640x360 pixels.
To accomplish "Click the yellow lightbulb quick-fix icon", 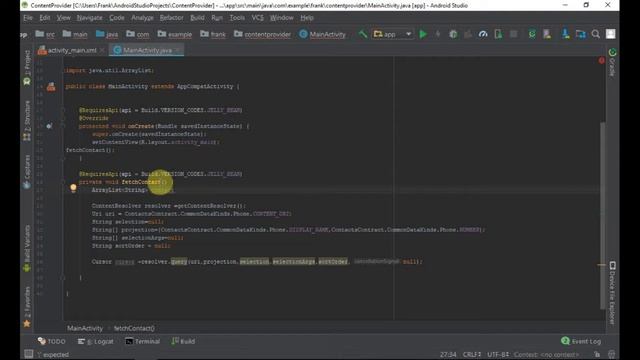I will tap(73, 188).
